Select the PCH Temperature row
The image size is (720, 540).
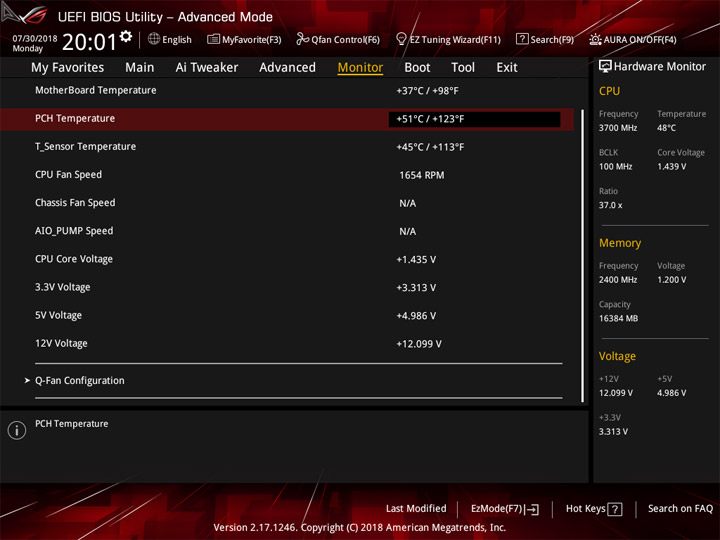click(x=287, y=119)
